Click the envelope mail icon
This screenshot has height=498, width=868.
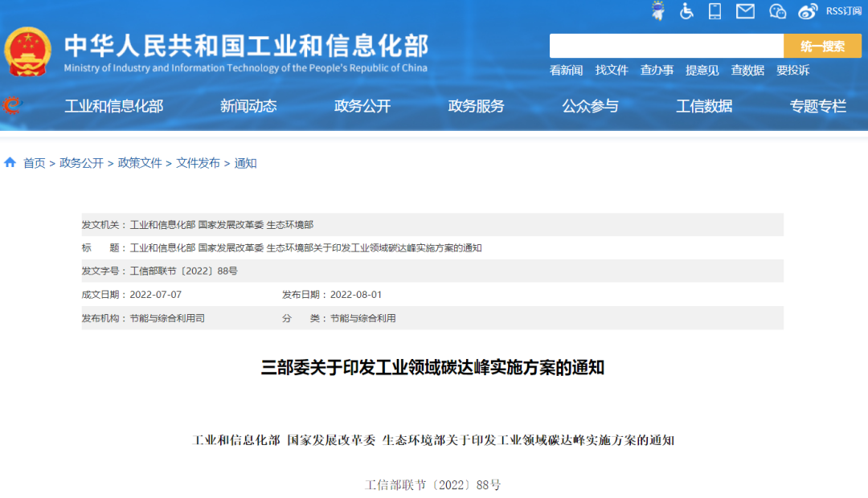tap(745, 11)
